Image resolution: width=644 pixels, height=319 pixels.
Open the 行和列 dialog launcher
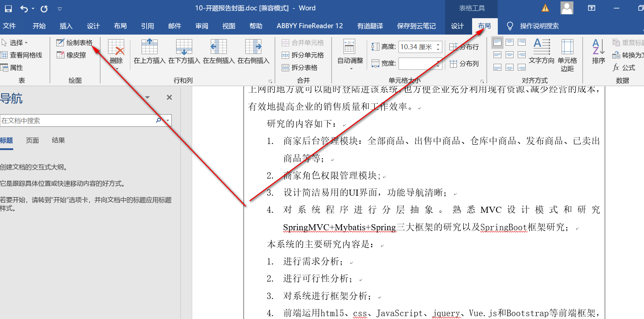(270, 81)
